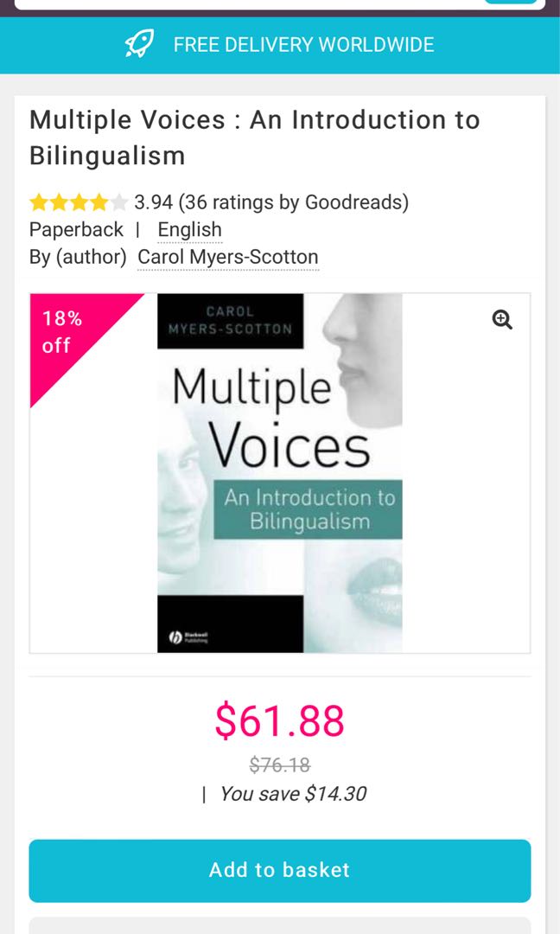
Task: Click the discounted price $61.88
Action: [280, 720]
